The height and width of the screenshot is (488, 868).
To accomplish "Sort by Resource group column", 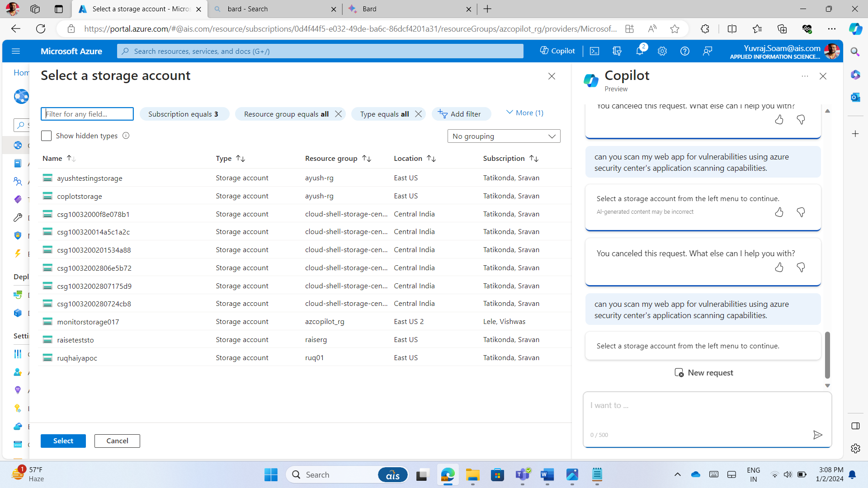I will coord(338,159).
